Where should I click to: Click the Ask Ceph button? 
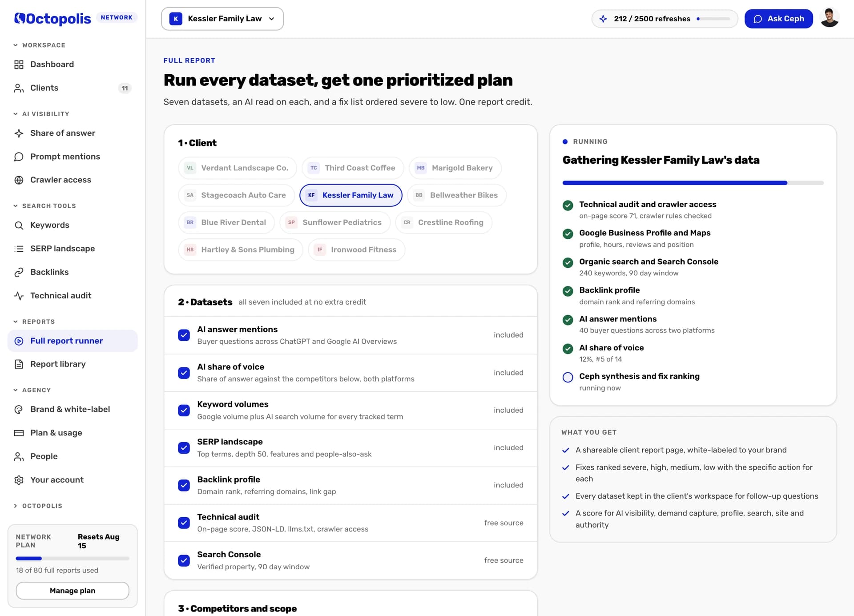point(778,19)
